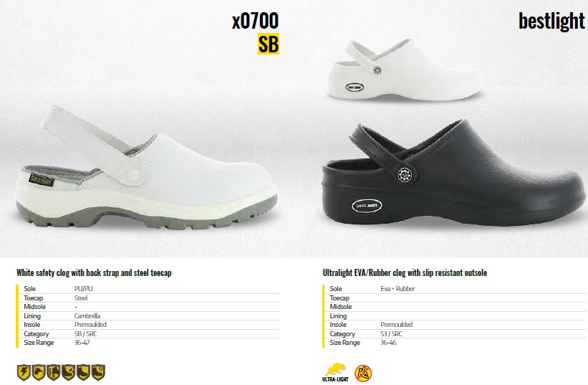The image size is (588, 385).
Task: Click the fifth yellow shield boot icon
Action: pyautogui.click(x=83, y=373)
